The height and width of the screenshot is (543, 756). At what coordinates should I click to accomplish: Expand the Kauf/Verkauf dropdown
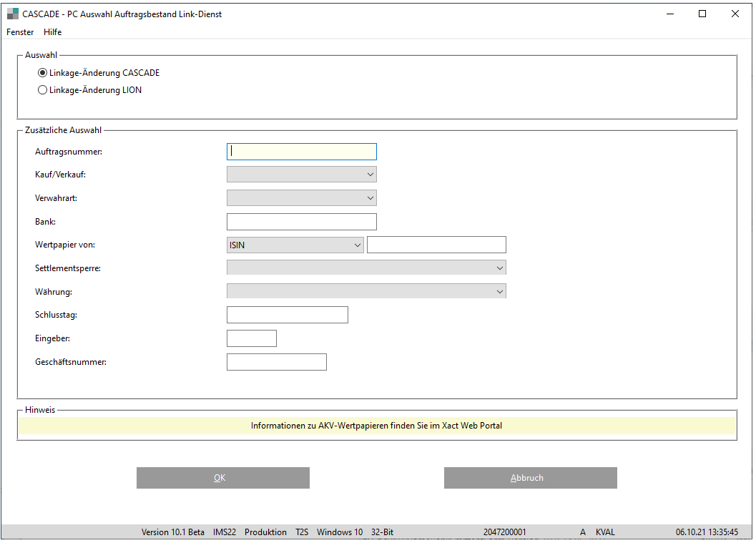pos(301,175)
